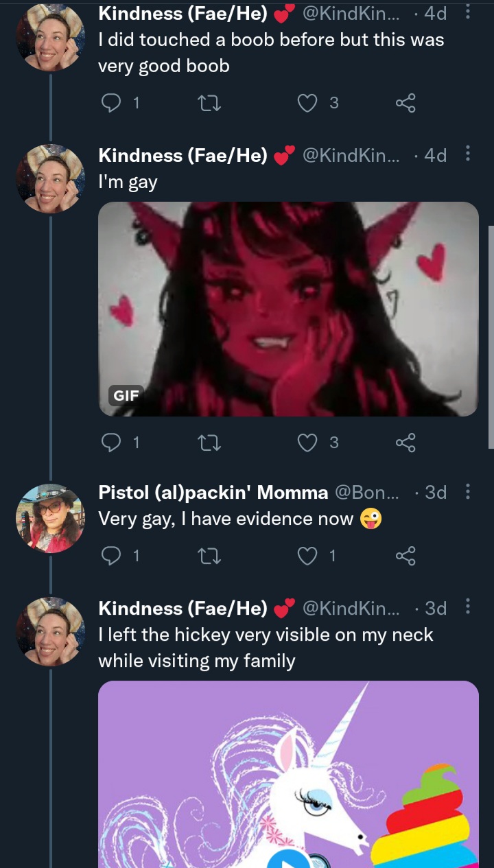Image resolution: width=494 pixels, height=868 pixels.
Task: Reply to the 'very good boob' tweet
Action: [111, 103]
